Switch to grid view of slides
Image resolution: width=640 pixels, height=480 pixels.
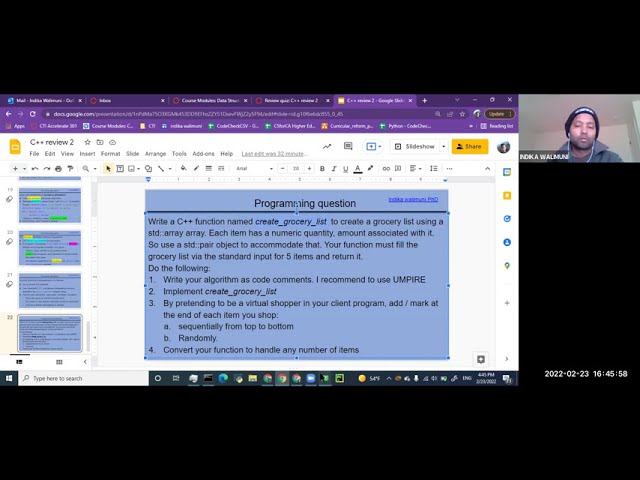[x=59, y=362]
